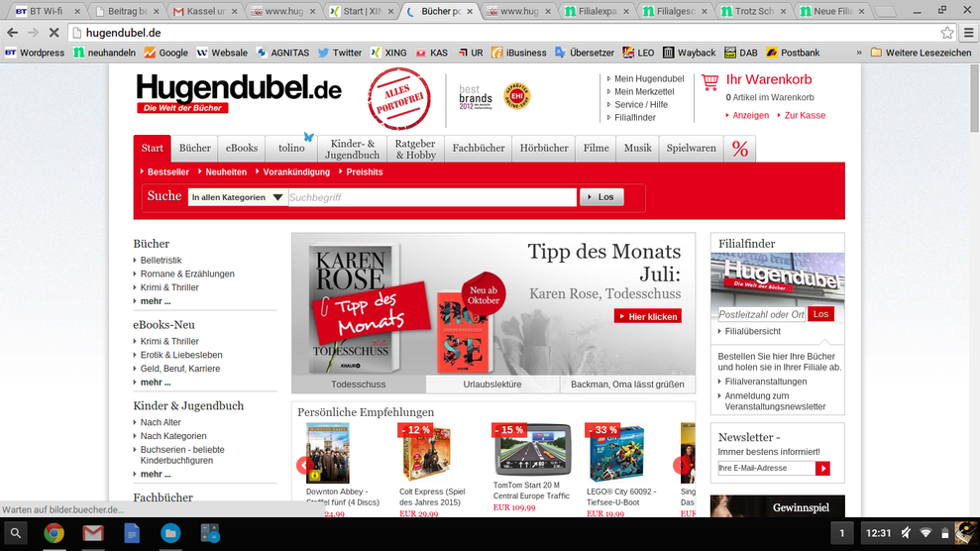This screenshot has width=980, height=551.
Task: Expand mehr under Kinder & Jugendbuch
Action: pyautogui.click(x=155, y=474)
